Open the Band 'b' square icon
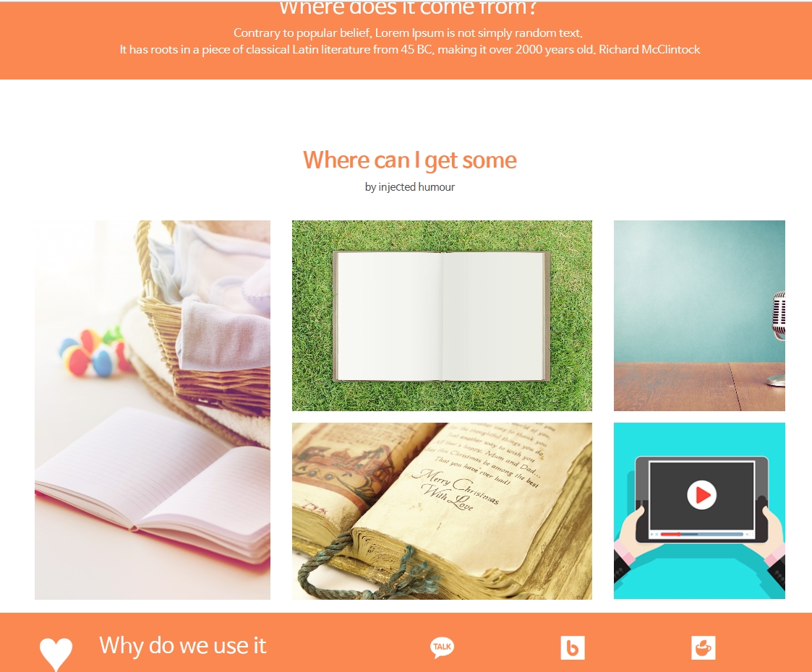812x672 pixels. pyautogui.click(x=572, y=647)
